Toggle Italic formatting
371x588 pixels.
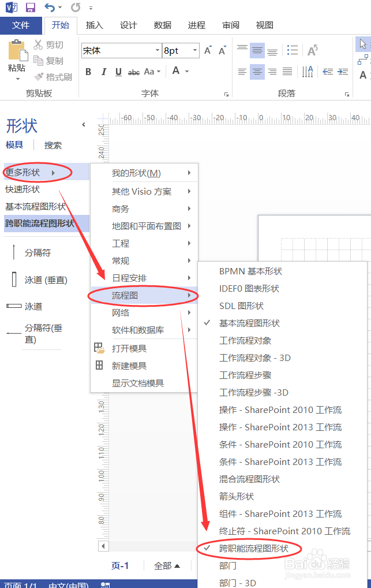click(x=104, y=72)
